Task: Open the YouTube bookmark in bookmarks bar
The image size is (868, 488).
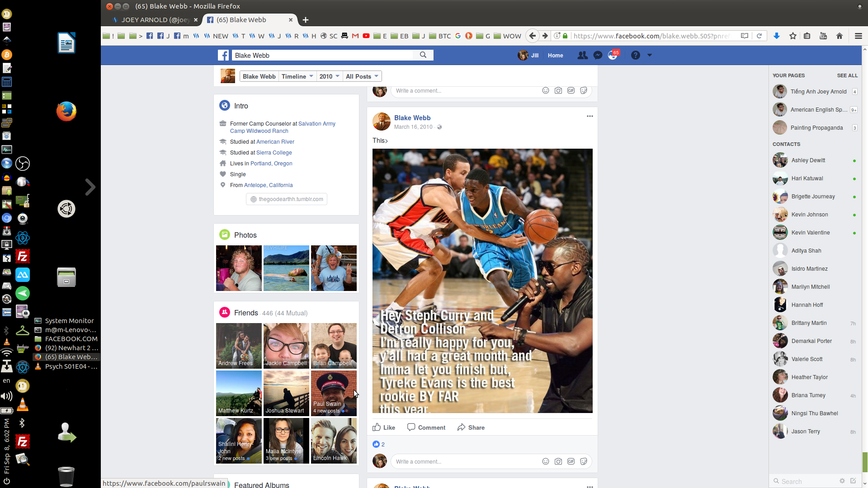Action: [x=366, y=36]
